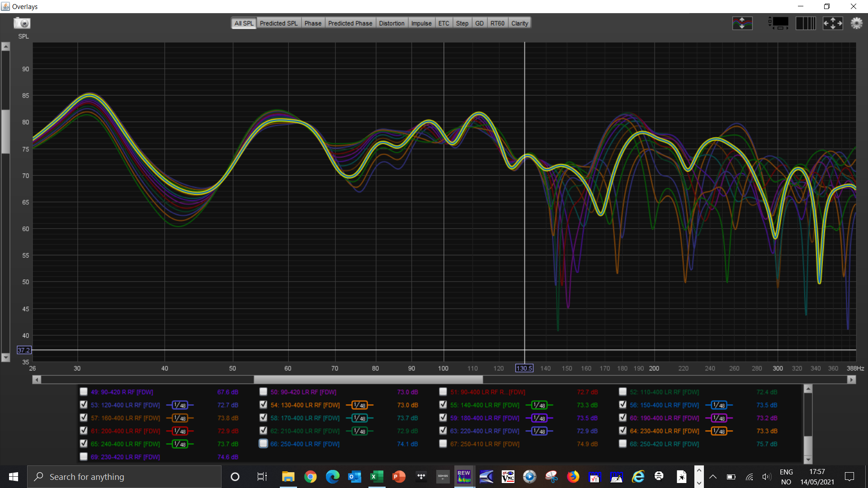Click the fit-to-data arrows icon
This screenshot has height=488, width=868.
(833, 23)
